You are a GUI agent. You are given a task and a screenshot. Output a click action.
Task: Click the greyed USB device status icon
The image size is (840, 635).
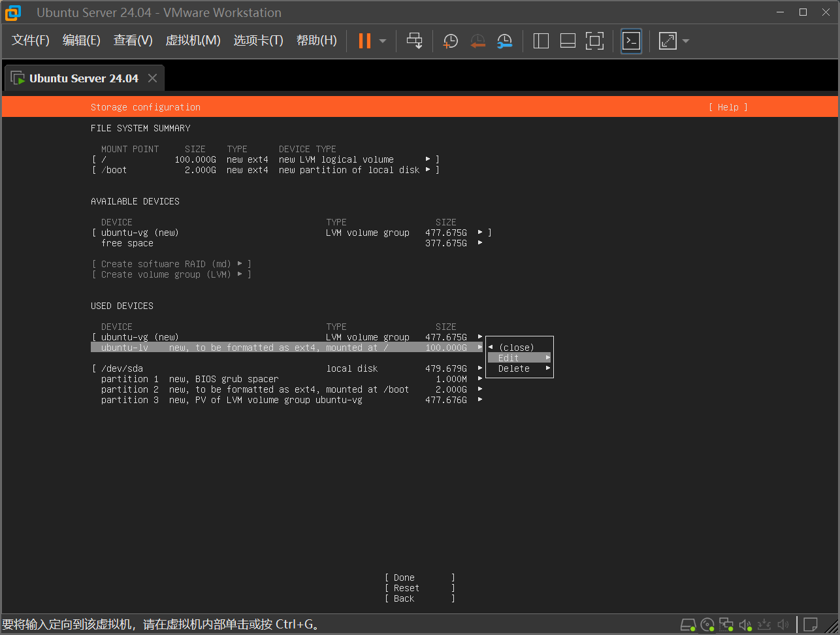[765, 625]
